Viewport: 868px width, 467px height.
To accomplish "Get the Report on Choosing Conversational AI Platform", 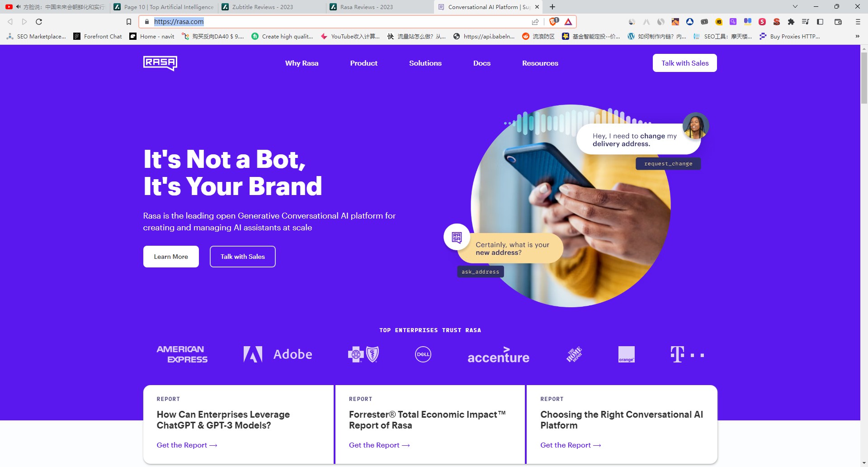I will pos(571,445).
